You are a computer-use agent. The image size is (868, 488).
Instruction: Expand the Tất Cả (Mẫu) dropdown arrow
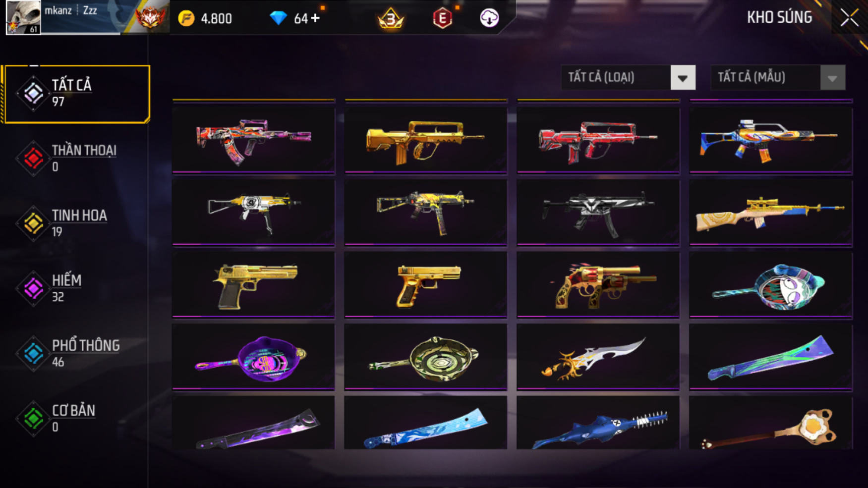832,78
